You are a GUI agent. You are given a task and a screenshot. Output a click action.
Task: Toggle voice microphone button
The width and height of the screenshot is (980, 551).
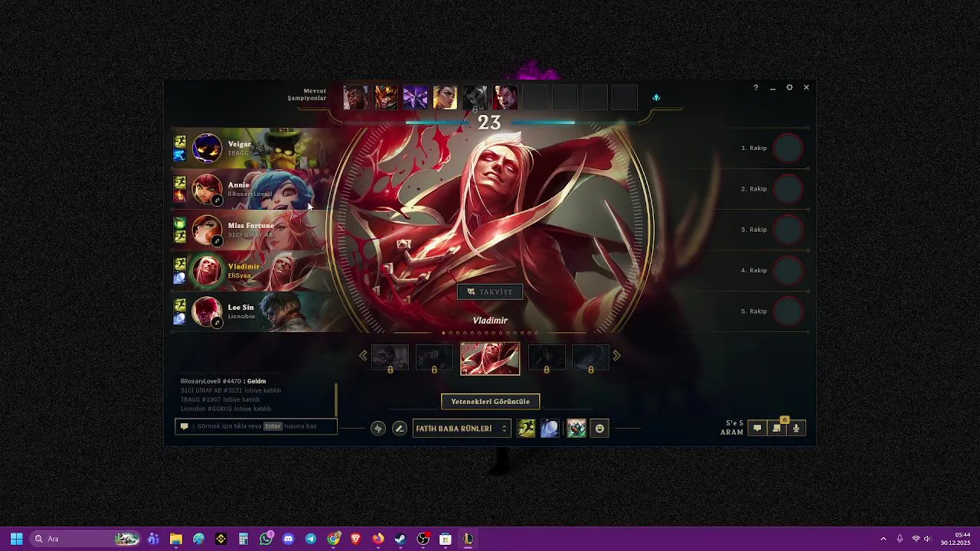tap(796, 429)
